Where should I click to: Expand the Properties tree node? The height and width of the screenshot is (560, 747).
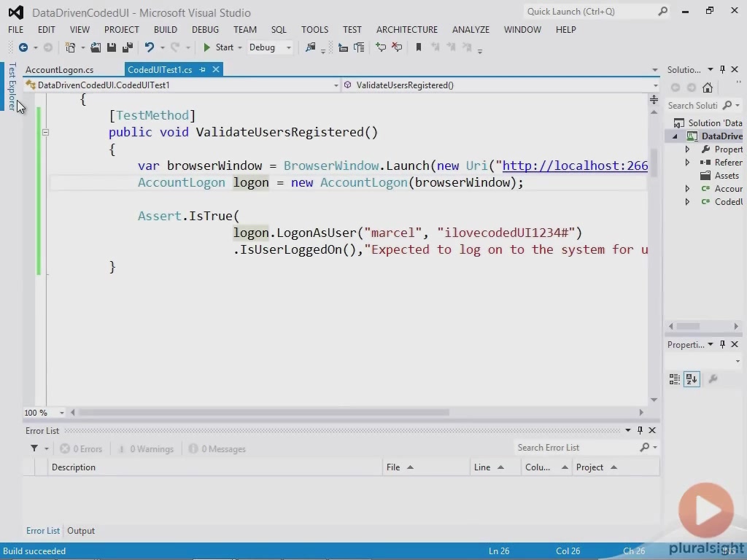coord(687,149)
